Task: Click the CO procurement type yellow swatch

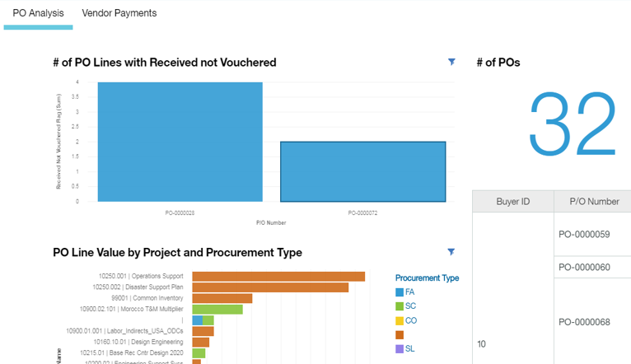Action: tap(400, 320)
